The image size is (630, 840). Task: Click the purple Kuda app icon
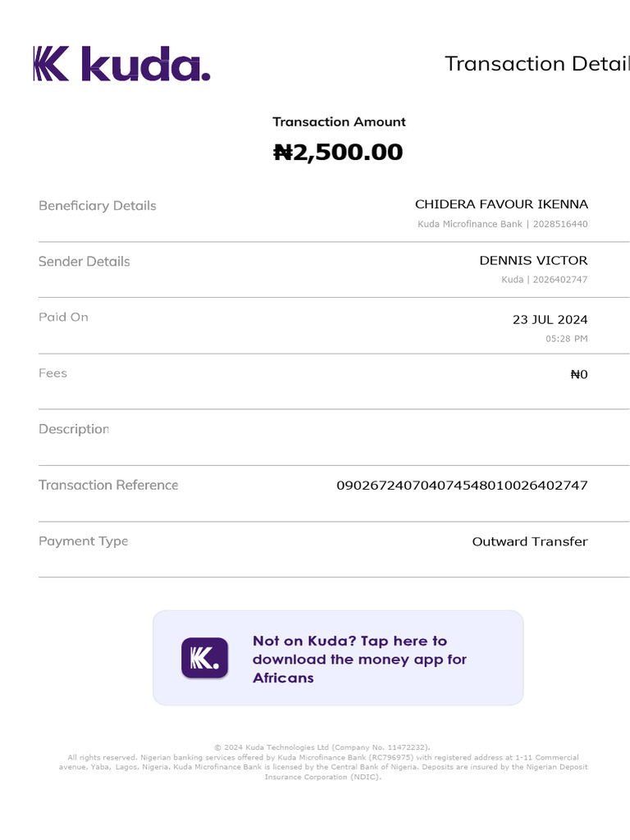[x=204, y=658]
